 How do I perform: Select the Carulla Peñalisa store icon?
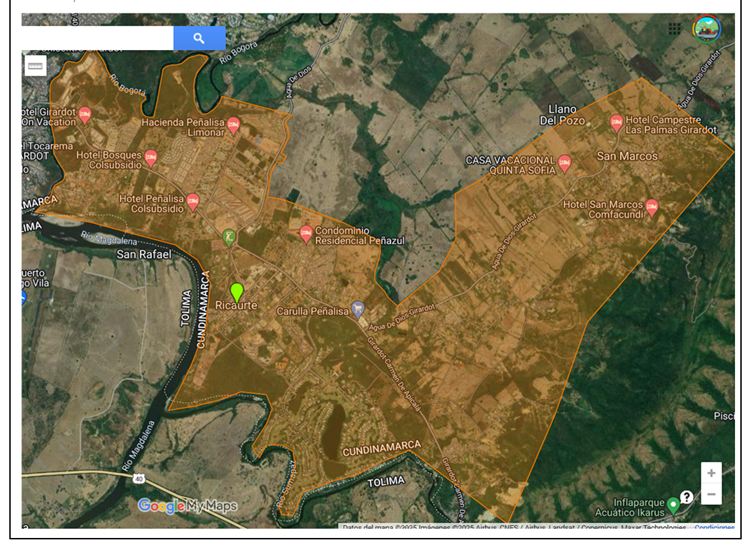click(362, 312)
